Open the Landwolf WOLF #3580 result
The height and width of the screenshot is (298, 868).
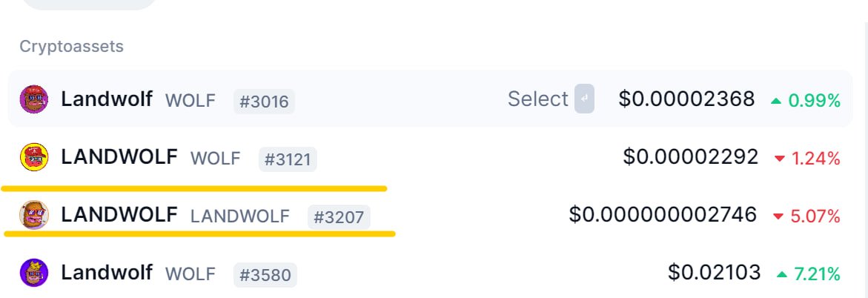(430, 273)
